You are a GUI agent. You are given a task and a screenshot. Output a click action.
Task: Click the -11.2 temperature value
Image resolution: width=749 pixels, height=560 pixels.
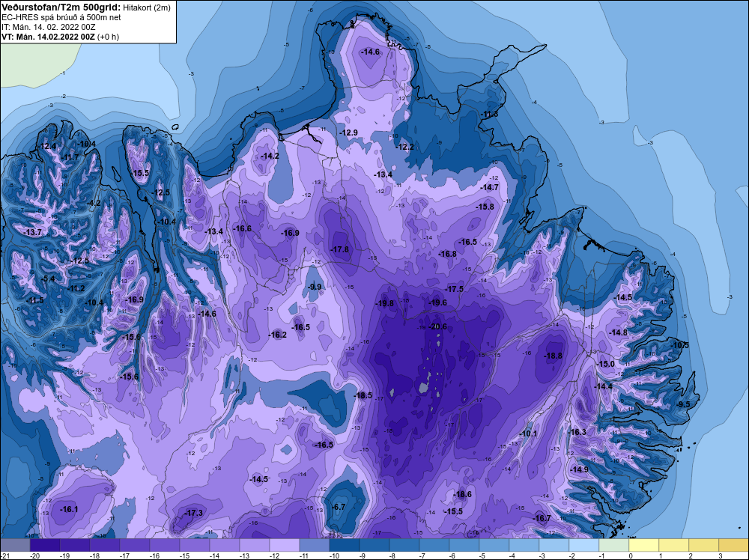(x=76, y=289)
